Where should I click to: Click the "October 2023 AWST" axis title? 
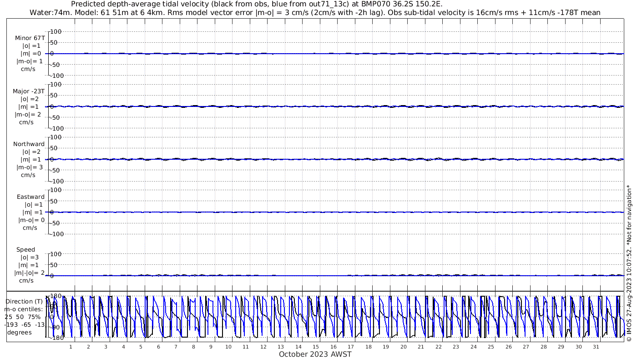(315, 354)
